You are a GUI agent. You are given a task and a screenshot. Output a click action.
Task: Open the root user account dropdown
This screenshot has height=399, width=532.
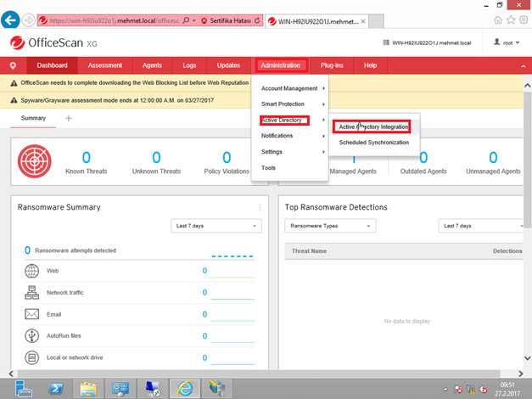[x=507, y=42]
